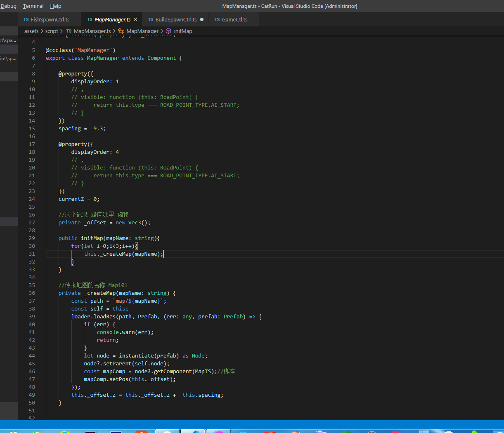This screenshot has width=504, height=433.
Task: Click the initMap method cube icon in breadcrumbs
Action: point(168,31)
